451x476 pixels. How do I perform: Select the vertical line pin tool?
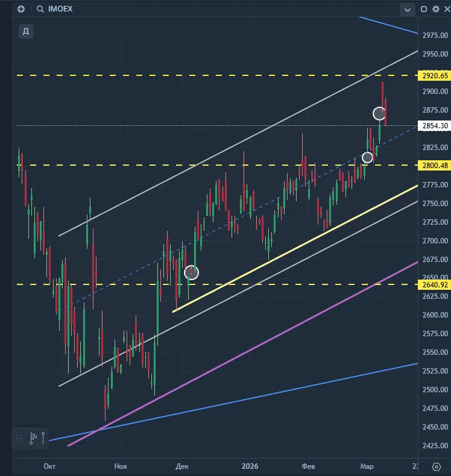point(43,439)
